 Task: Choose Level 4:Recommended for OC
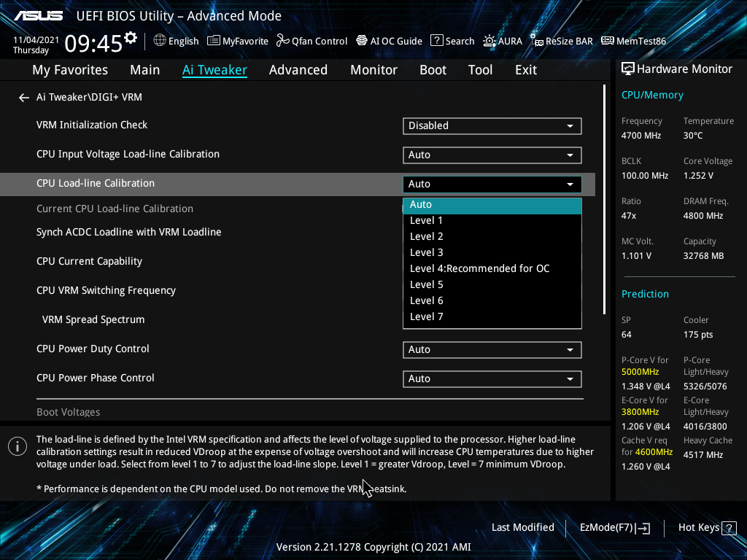[492, 268]
